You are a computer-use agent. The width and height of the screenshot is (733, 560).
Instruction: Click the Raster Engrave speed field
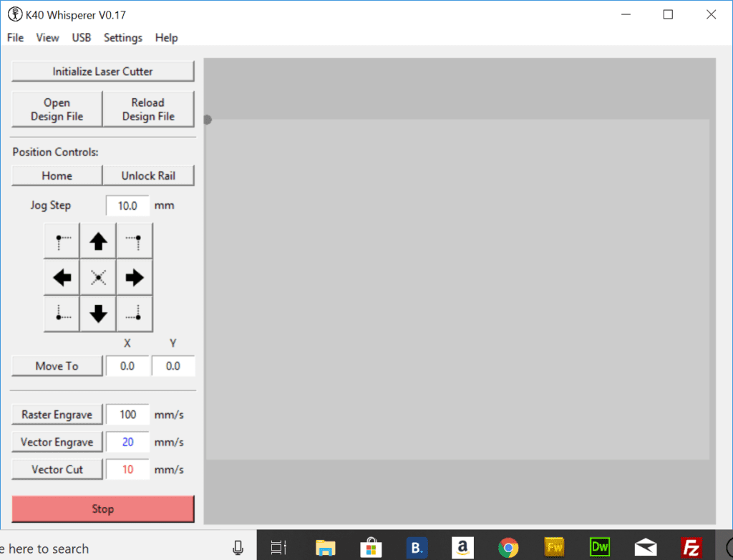pyautogui.click(x=127, y=415)
